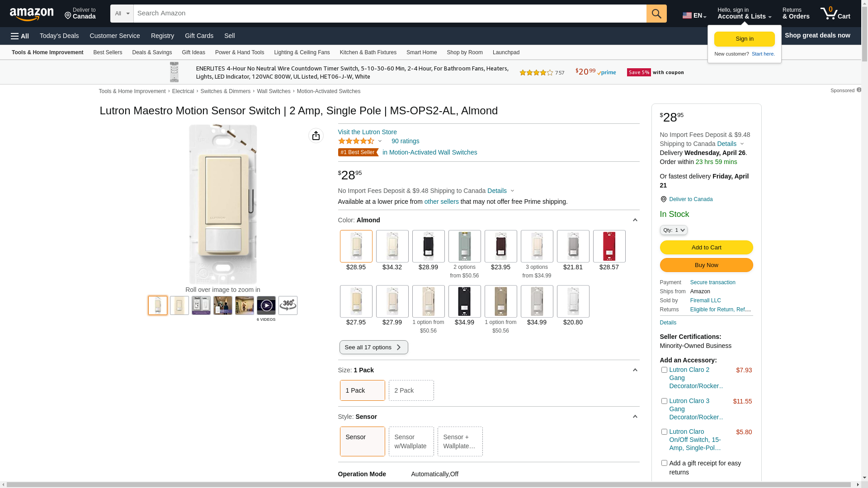The height and width of the screenshot is (488, 868).
Task: Open the 360 degree view thumbnail
Action: click(288, 305)
